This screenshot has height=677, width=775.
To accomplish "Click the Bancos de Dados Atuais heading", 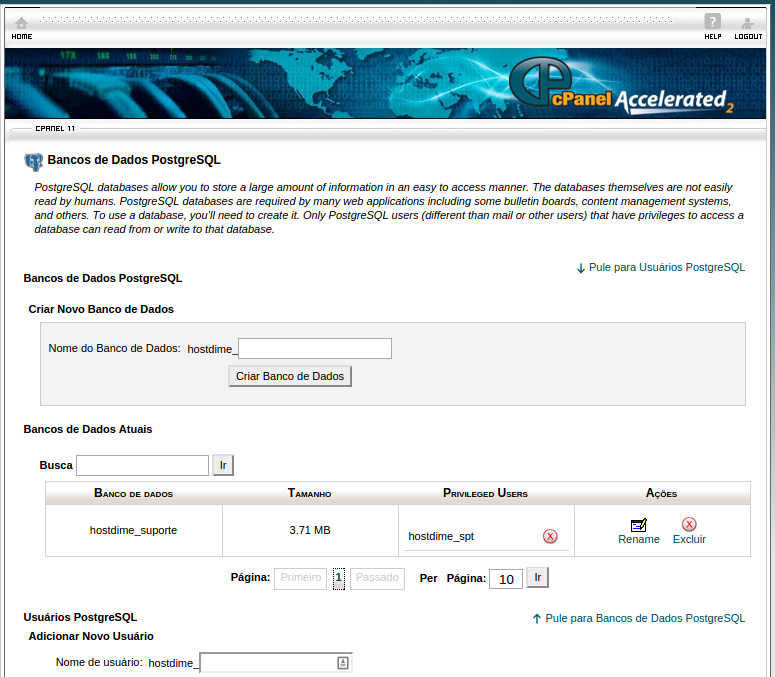I will click(x=88, y=429).
